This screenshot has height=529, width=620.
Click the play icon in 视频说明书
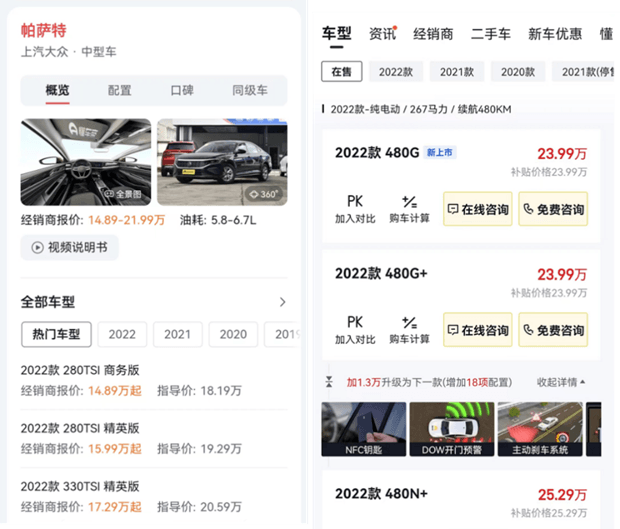[38, 248]
